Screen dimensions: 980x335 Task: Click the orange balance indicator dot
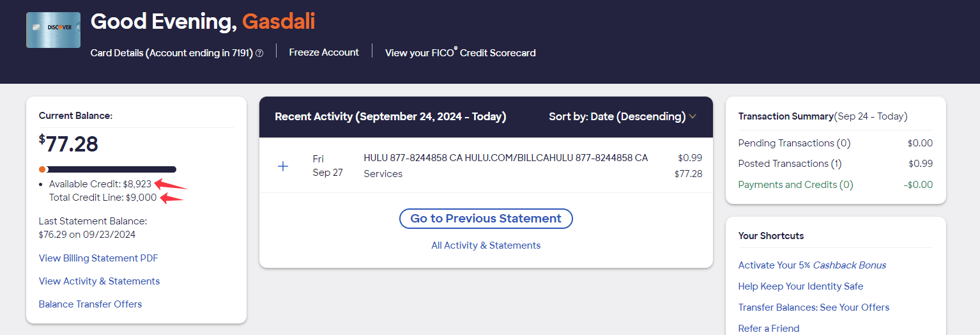(42, 169)
